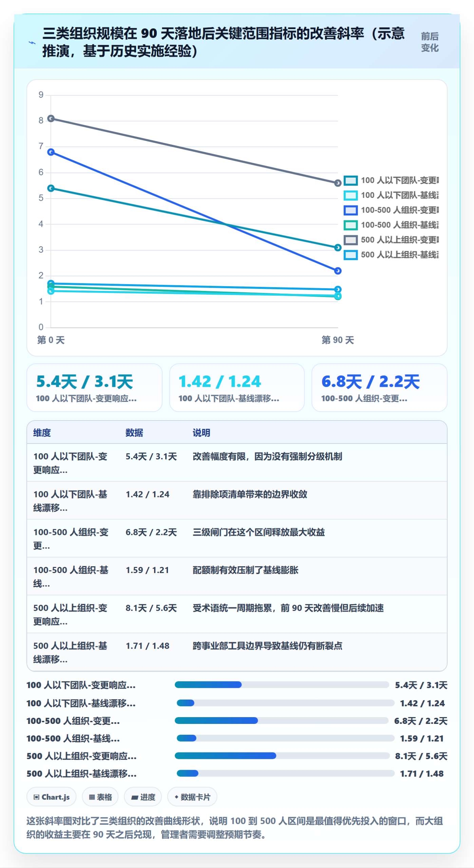Open the 6.8天 / 2.2天 data card
The image size is (474, 868).
(x=379, y=388)
